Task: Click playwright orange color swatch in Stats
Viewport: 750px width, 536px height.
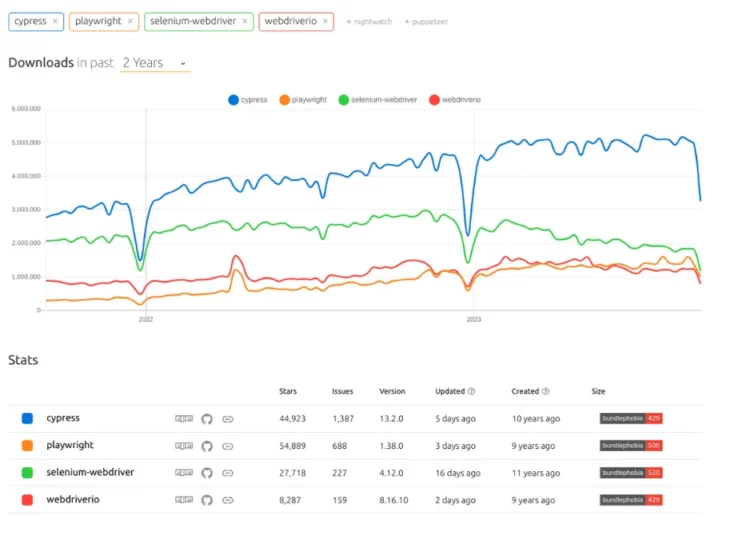Action: pyautogui.click(x=27, y=446)
